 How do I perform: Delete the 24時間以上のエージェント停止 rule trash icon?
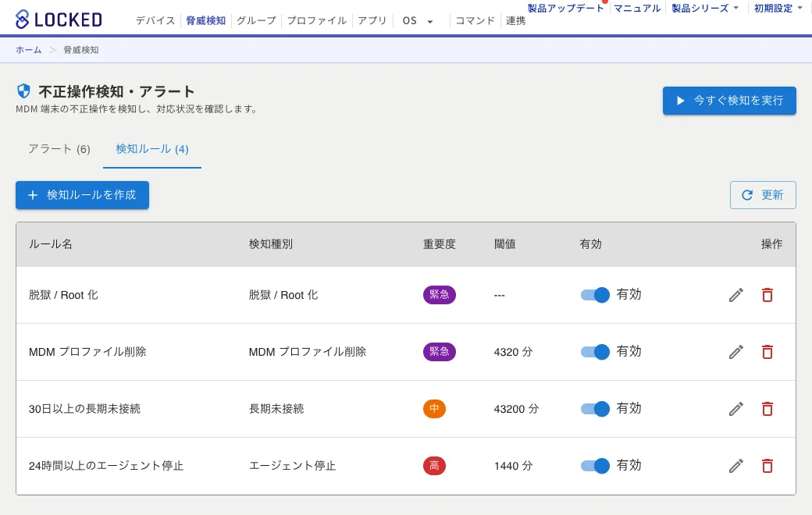(767, 466)
